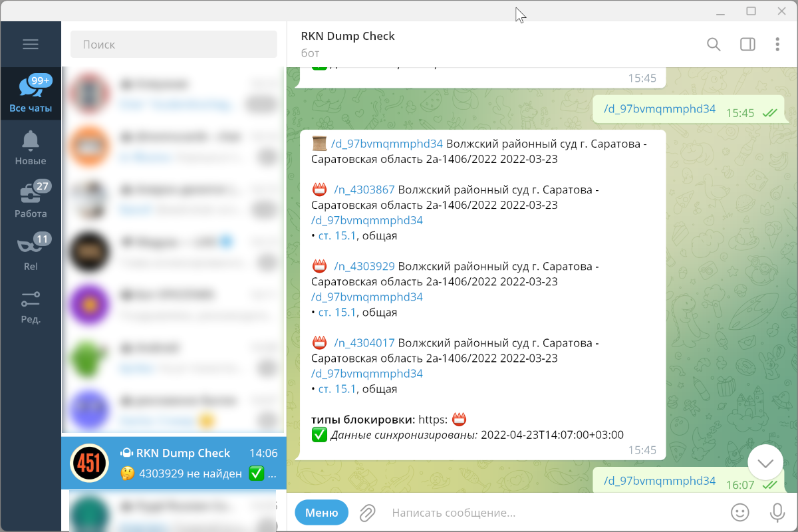The image size is (798, 532).
Task: Click the /n_4303867 command link
Action: 364,190
